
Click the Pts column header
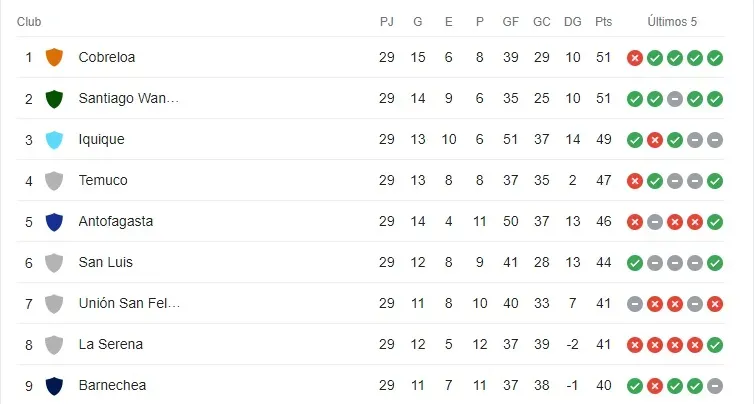[x=603, y=22]
